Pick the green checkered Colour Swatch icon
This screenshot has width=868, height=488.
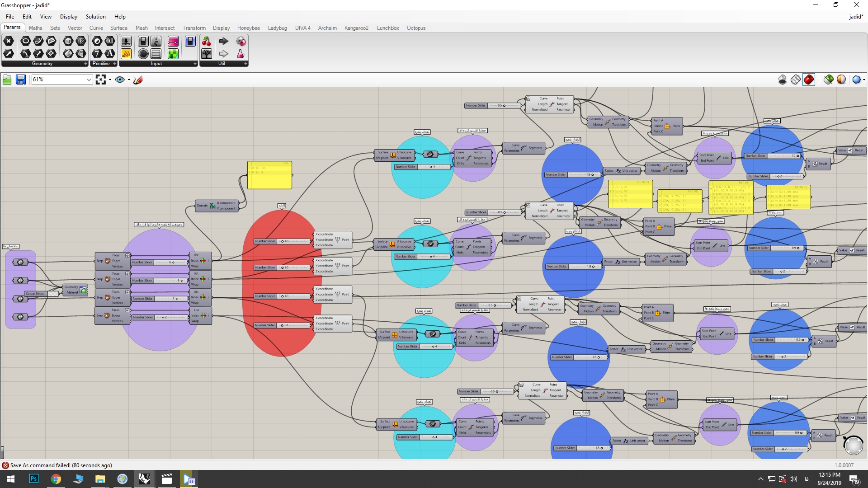(x=173, y=54)
